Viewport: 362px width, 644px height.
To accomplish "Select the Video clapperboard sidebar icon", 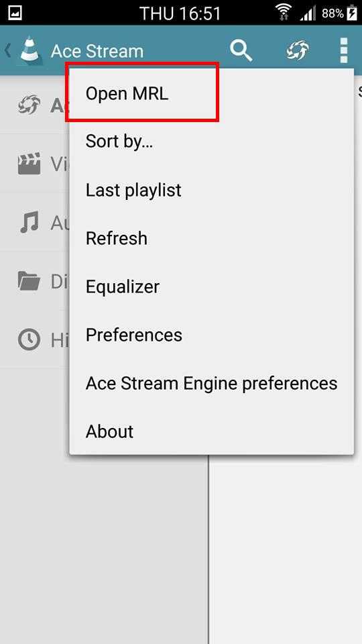I will tap(29, 164).
